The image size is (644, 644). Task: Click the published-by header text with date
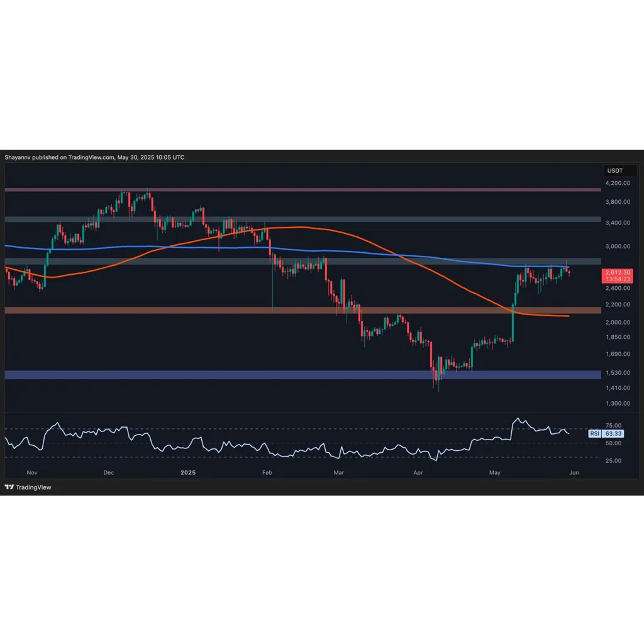(94, 157)
